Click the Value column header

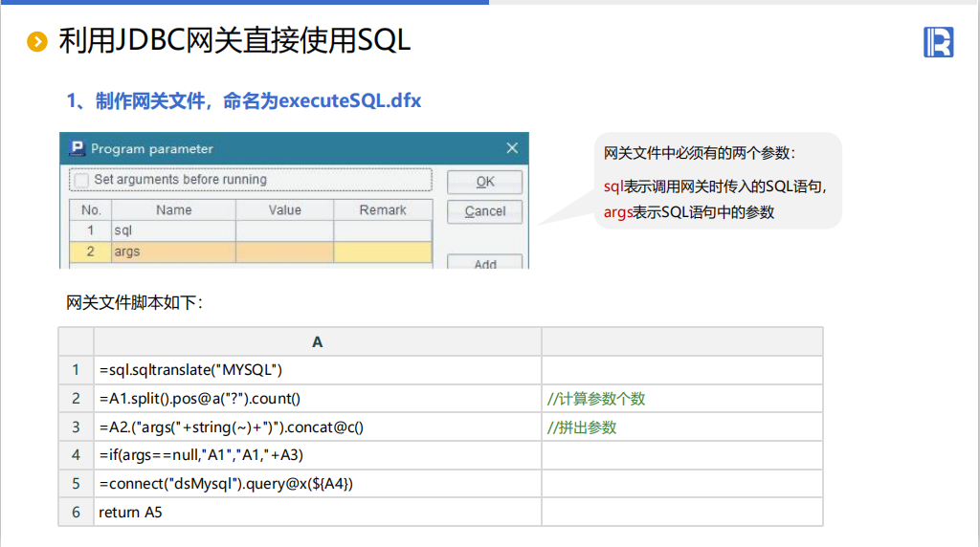284,209
